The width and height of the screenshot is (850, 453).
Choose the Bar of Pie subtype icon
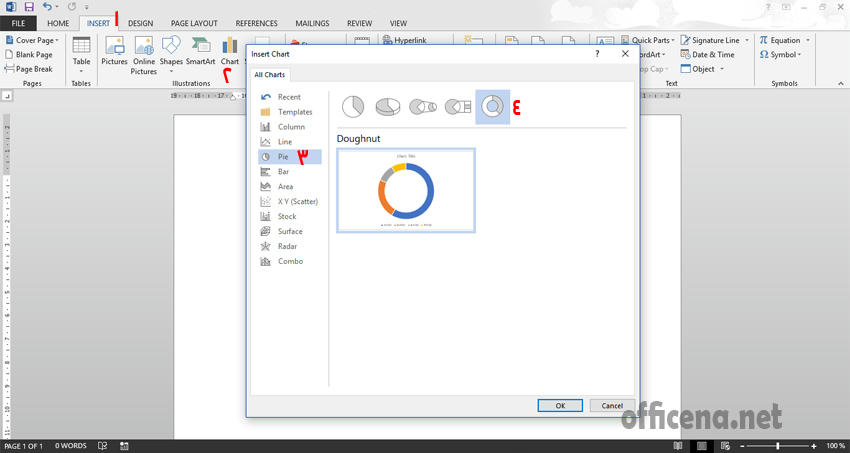tap(458, 106)
